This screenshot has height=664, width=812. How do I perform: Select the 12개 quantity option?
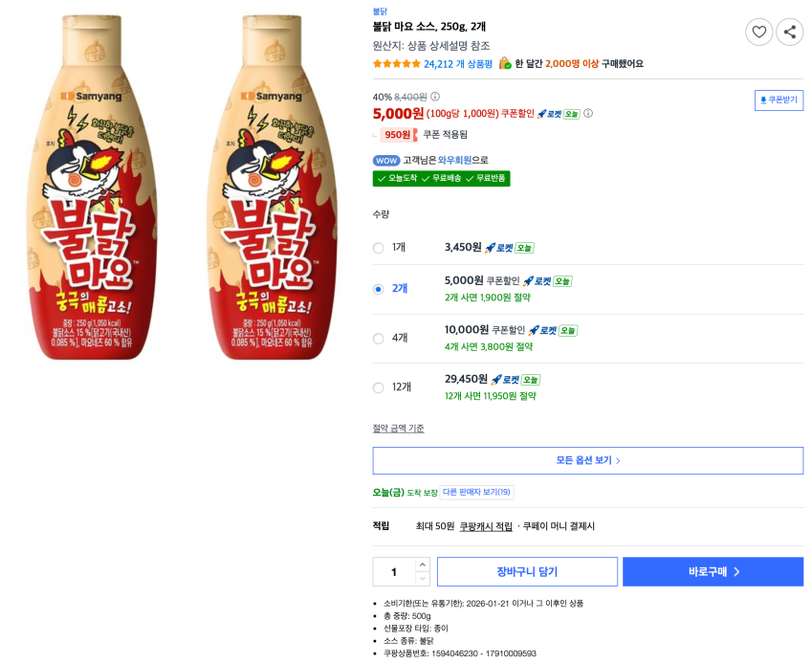point(378,387)
